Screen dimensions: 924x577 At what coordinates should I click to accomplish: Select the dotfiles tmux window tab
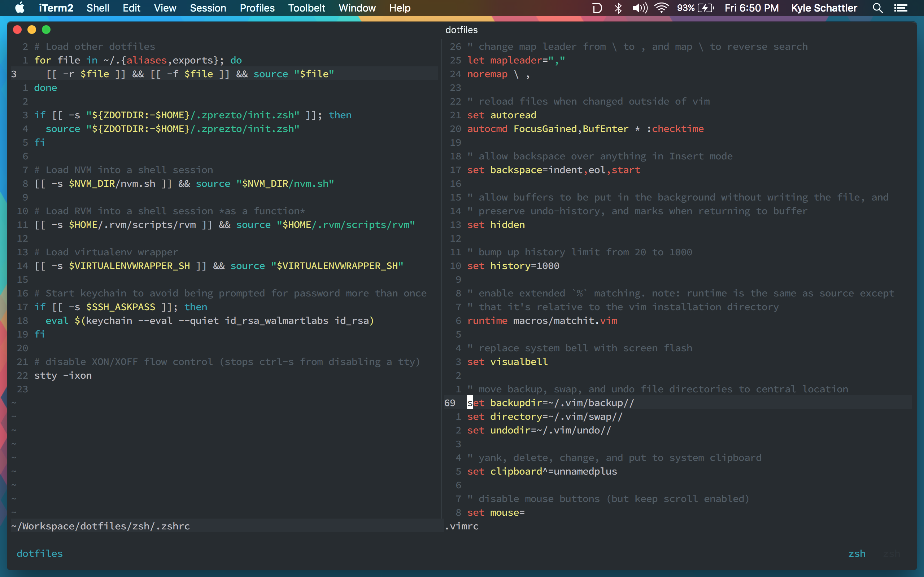coord(40,553)
